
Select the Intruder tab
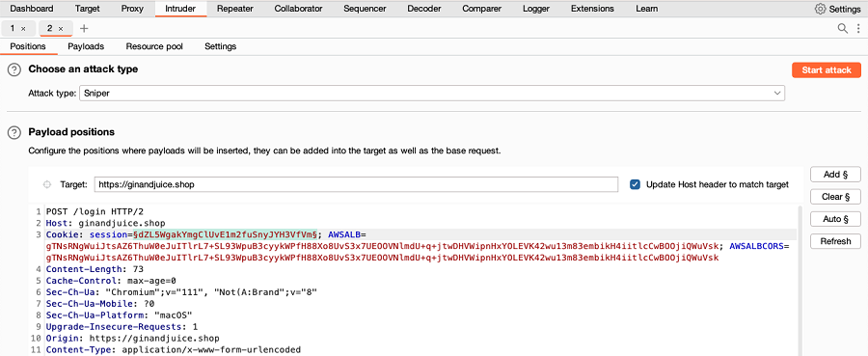(x=180, y=9)
